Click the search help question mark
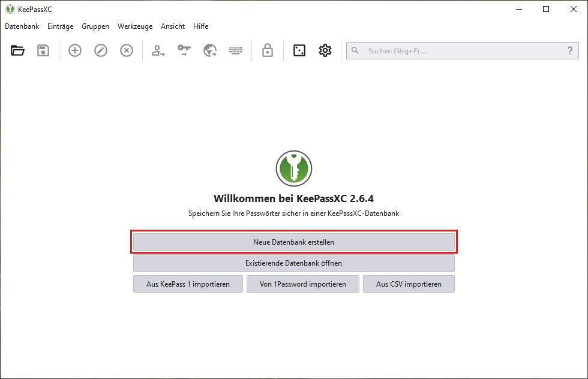Image resolution: width=588 pixels, height=379 pixels. [569, 51]
